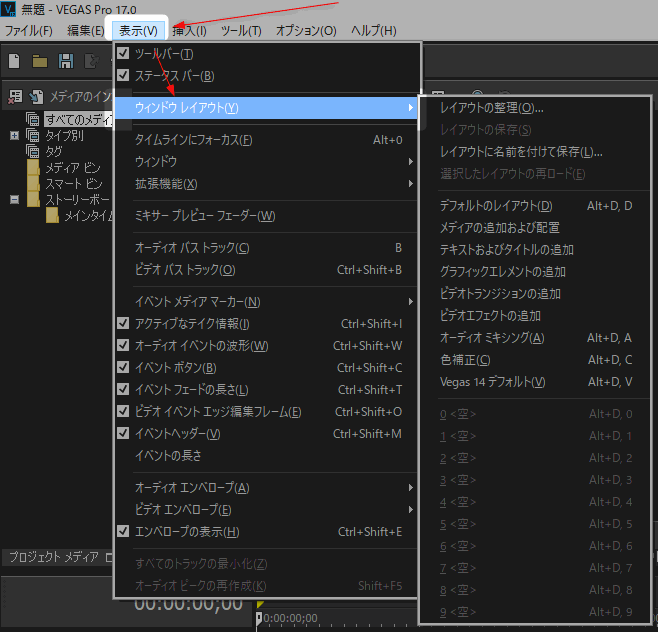This screenshot has width=658, height=632.
Task: Click the import media icon in Project Media panel
Action: pos(36,97)
